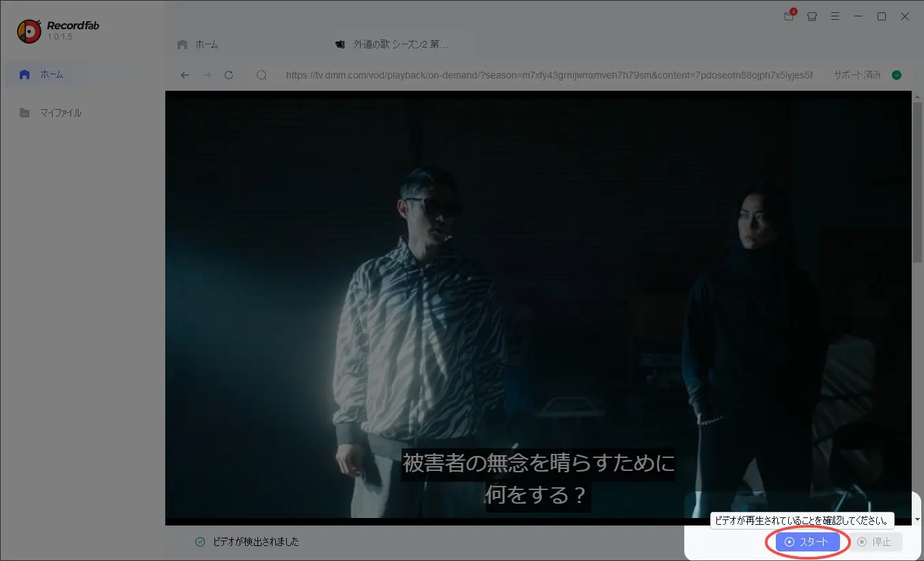The height and width of the screenshot is (561, 924).
Task: Click the video playback area
Action: pos(538,307)
